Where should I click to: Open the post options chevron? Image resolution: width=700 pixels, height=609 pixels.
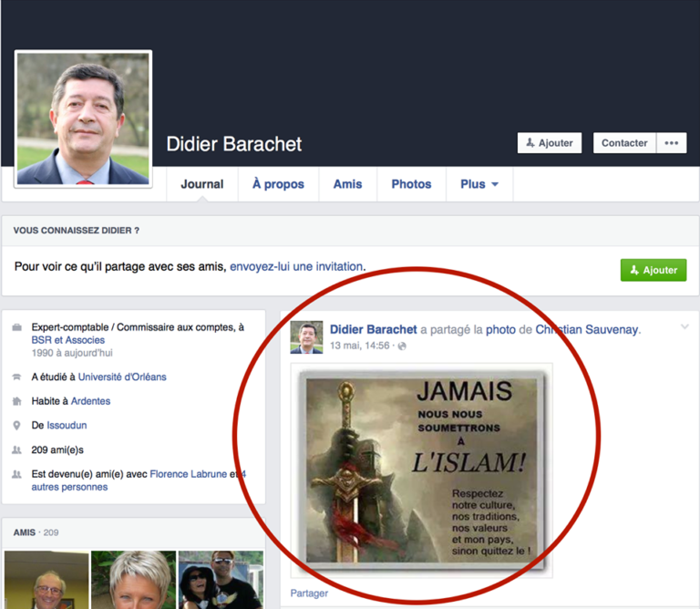(685, 326)
